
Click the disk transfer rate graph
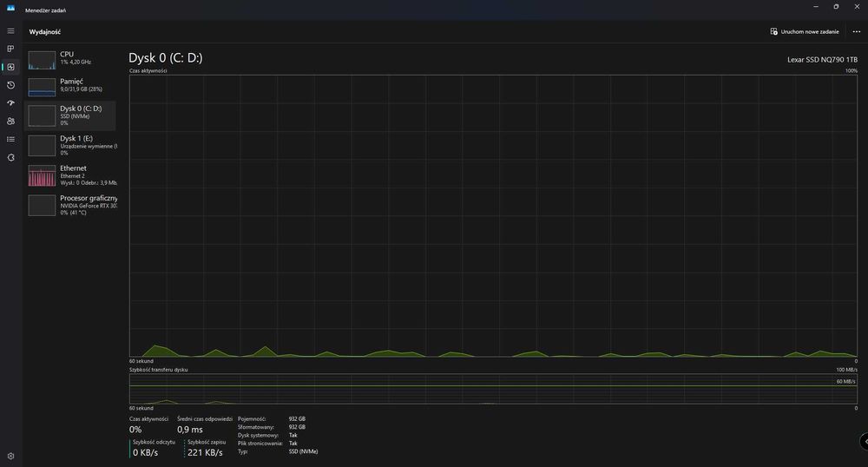point(493,389)
